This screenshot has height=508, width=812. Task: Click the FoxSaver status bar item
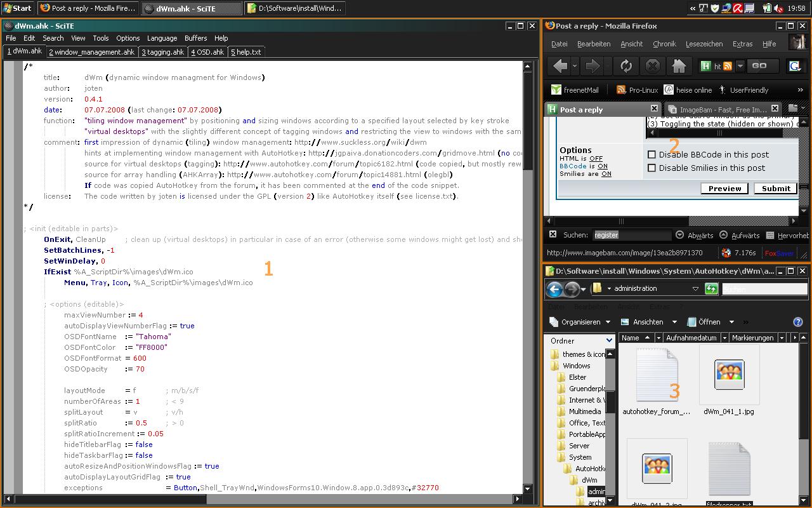[779, 253]
